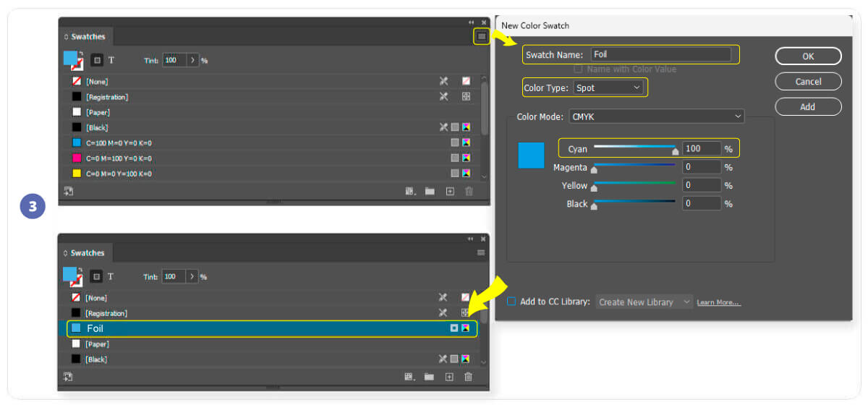Open the top Swatches panel flyout menu
The image size is (868, 410).
481,36
